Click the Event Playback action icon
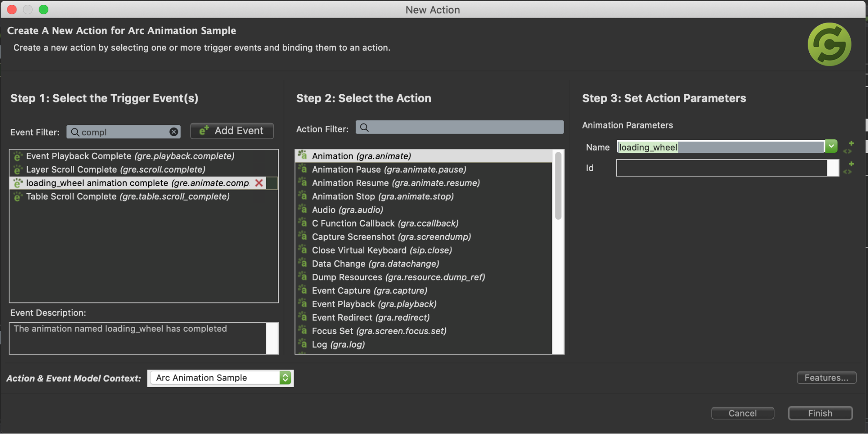Screen dimensions: 868x434 click(303, 303)
